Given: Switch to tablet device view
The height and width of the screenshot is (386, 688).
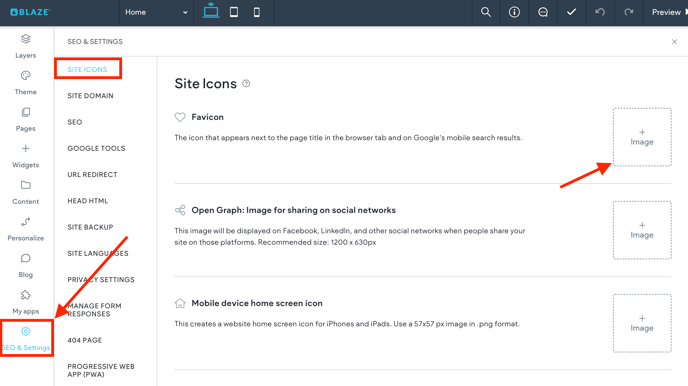Looking at the screenshot, I should click(234, 12).
